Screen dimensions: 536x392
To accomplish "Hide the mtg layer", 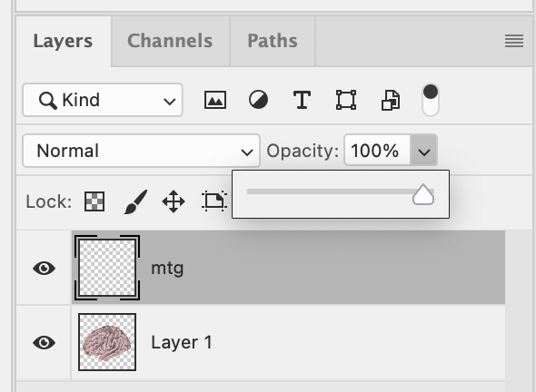I will click(45, 268).
